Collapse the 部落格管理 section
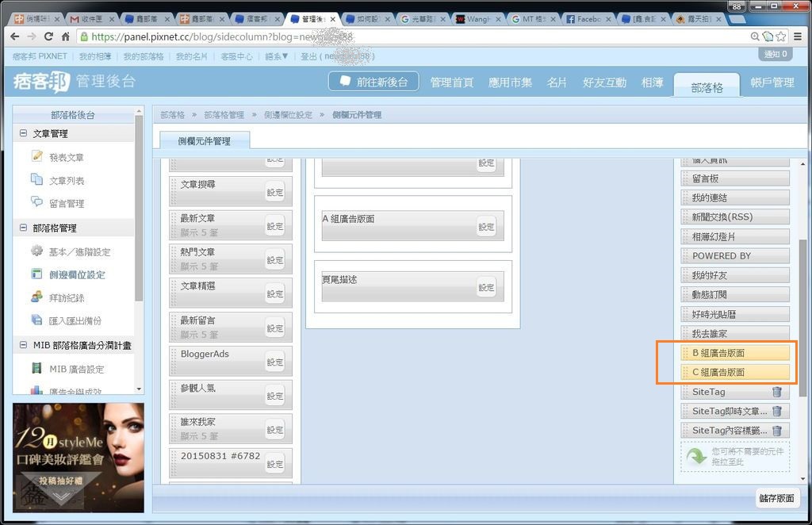The height and width of the screenshot is (525, 812). (x=23, y=228)
